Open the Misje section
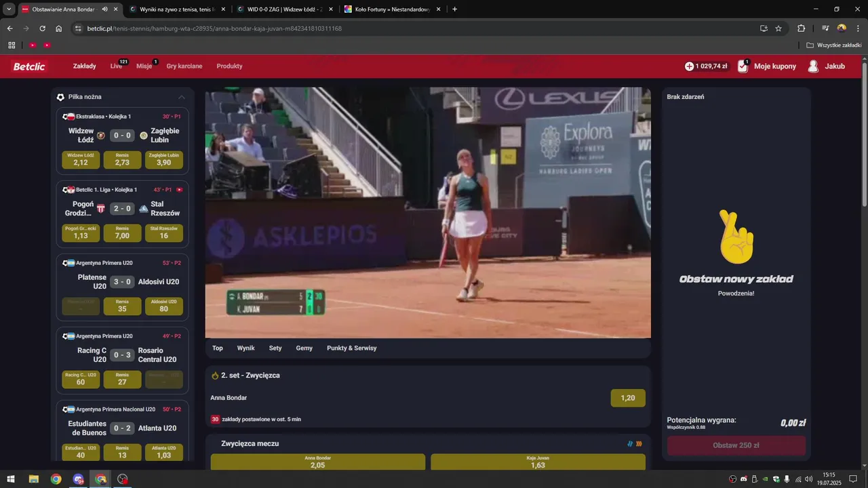This screenshot has width=868, height=488. pos(144,66)
